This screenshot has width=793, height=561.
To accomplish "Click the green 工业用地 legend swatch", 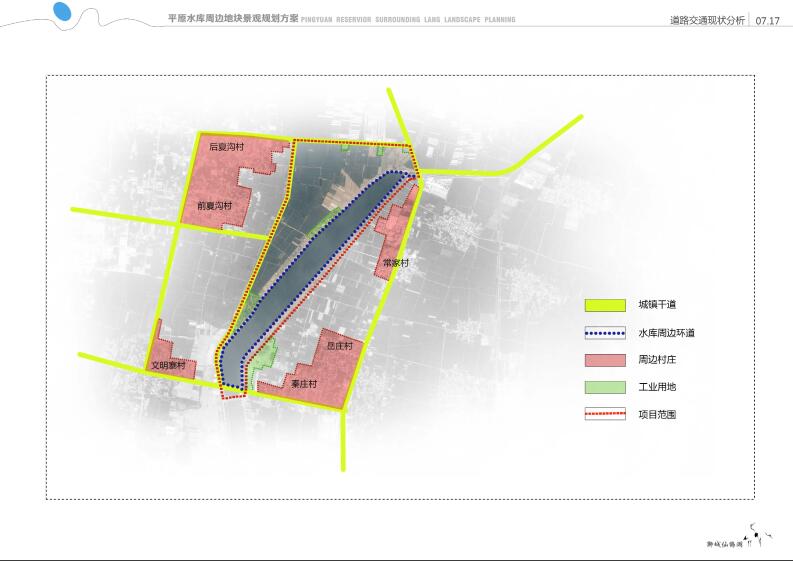I will [605, 387].
